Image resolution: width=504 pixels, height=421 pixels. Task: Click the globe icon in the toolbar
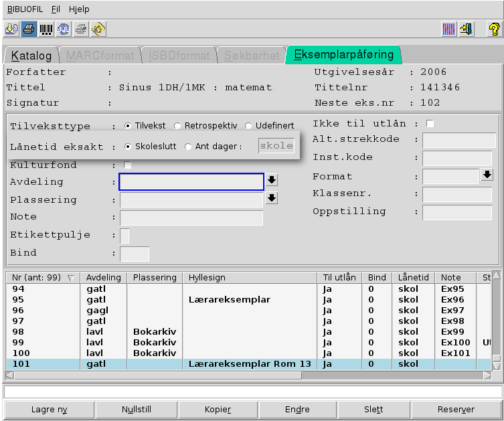[x=64, y=29]
